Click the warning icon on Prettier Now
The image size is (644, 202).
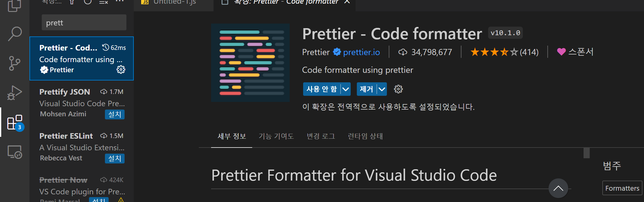(121, 200)
